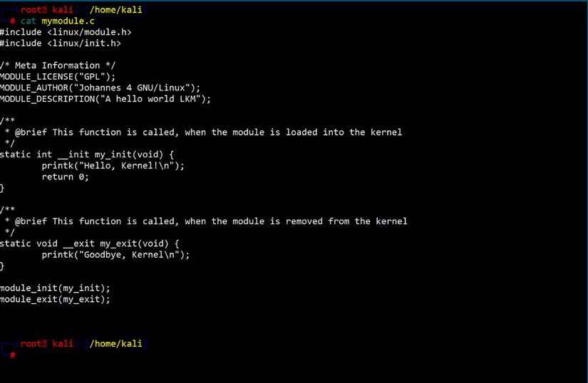Click the Meta Information comment
This screenshot has height=383, width=588.
click(x=58, y=65)
